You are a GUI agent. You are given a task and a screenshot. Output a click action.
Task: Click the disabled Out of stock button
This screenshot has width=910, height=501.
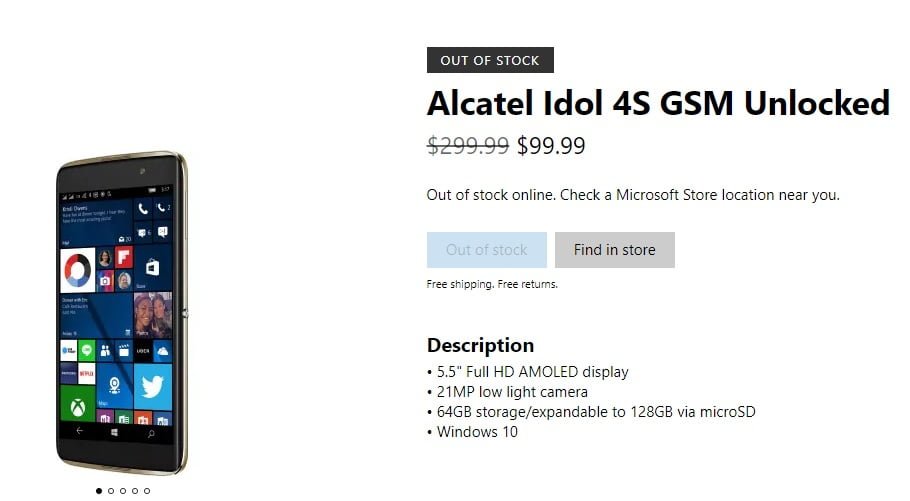point(486,250)
